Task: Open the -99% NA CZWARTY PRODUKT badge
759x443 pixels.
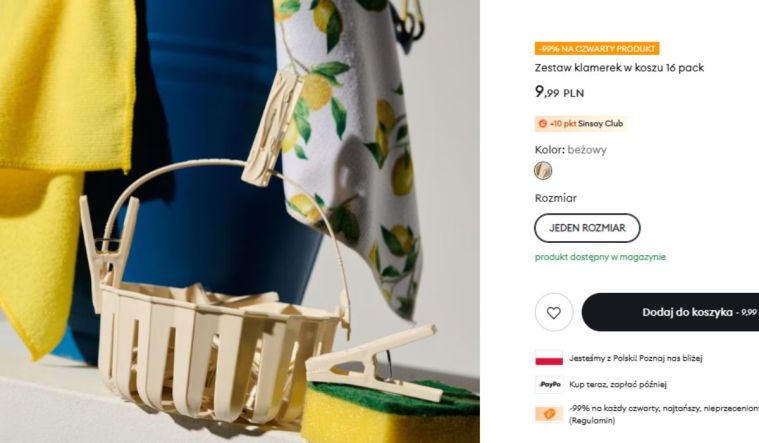Action: (597, 48)
